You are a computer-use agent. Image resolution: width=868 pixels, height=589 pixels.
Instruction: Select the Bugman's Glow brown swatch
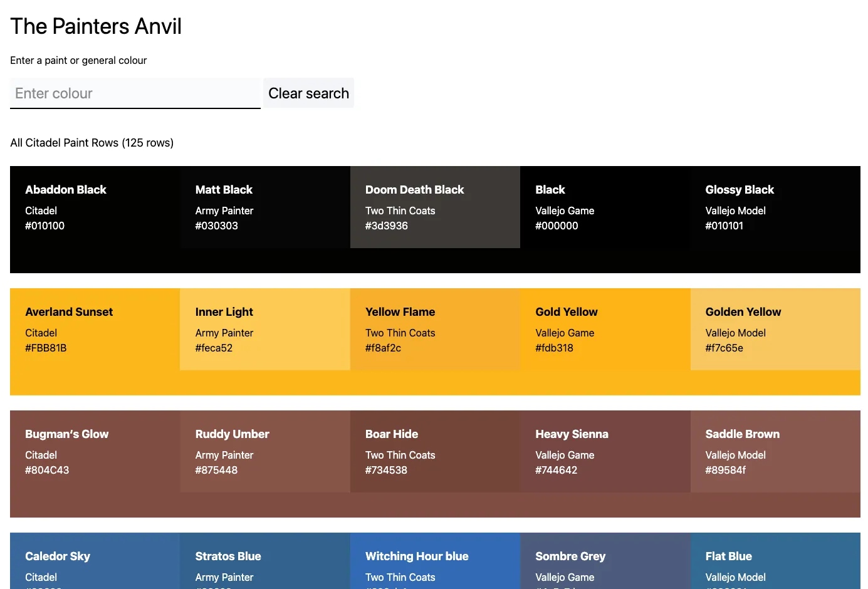(x=95, y=452)
